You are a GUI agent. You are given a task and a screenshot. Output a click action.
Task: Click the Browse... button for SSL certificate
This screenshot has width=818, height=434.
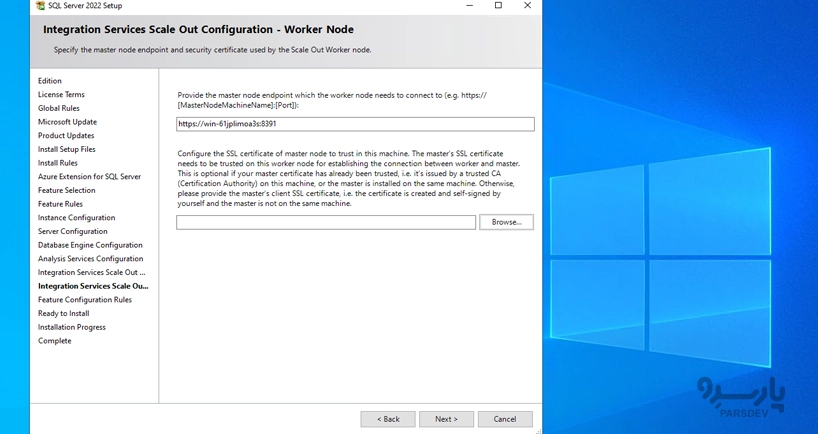coord(506,222)
